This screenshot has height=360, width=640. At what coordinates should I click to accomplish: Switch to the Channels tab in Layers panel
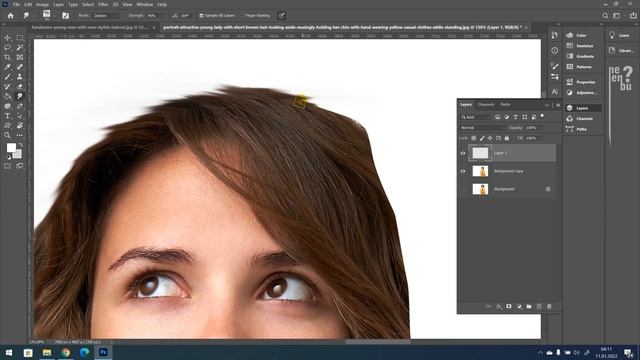[x=486, y=105]
